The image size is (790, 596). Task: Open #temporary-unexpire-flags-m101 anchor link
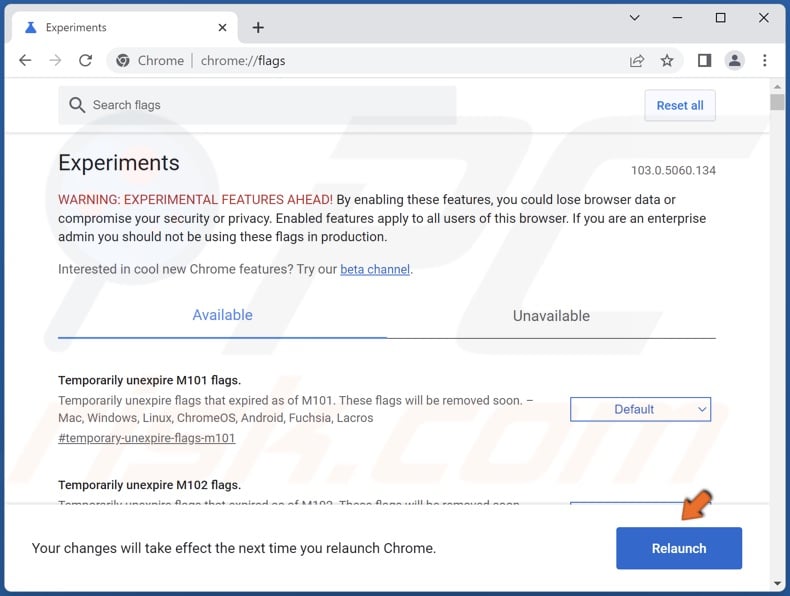147,438
